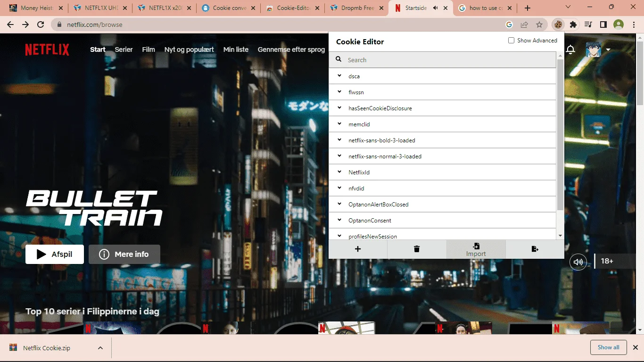Switch to the how to use tab

[485, 8]
